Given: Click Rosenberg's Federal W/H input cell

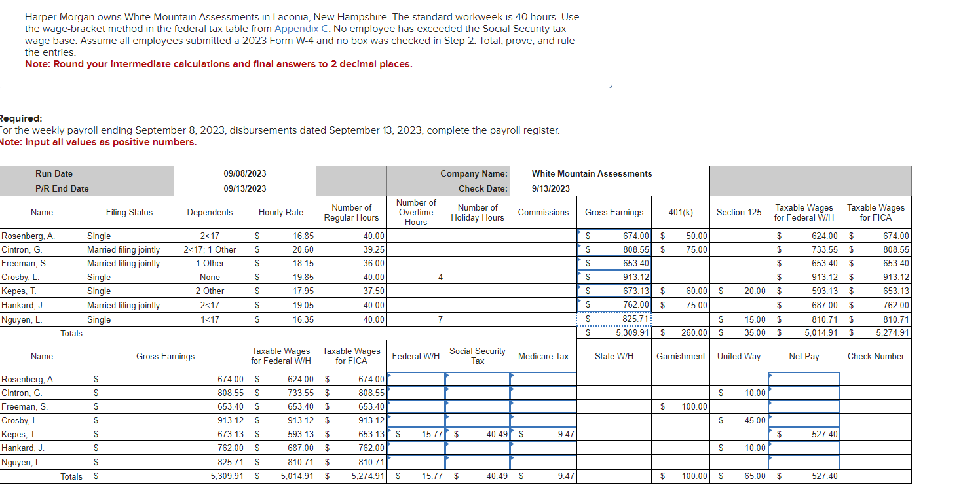Looking at the screenshot, I should tap(416, 379).
